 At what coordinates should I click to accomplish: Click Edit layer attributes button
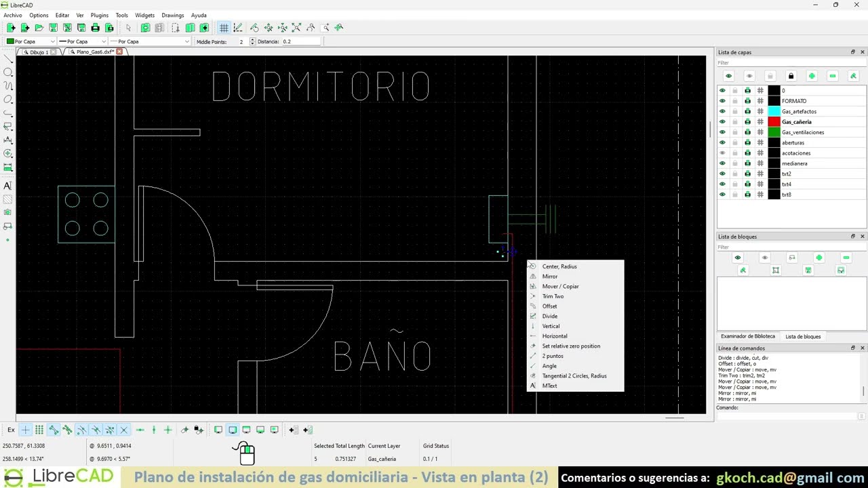point(853,76)
